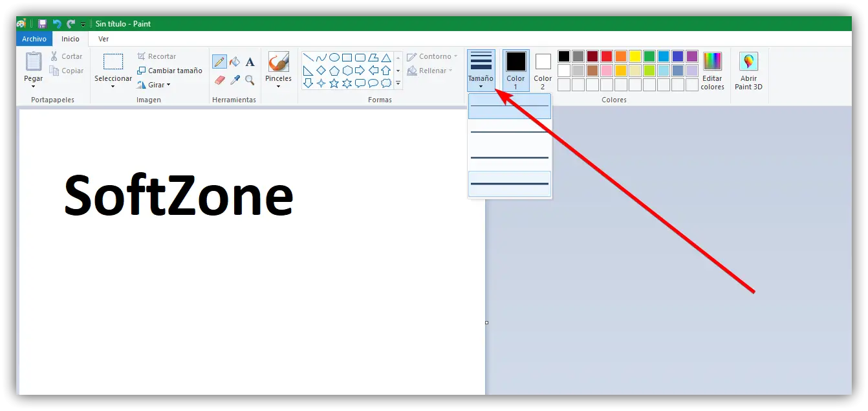Open the Pinceles brushes dropdown arrow
The height and width of the screenshot is (411, 868).
point(278,86)
